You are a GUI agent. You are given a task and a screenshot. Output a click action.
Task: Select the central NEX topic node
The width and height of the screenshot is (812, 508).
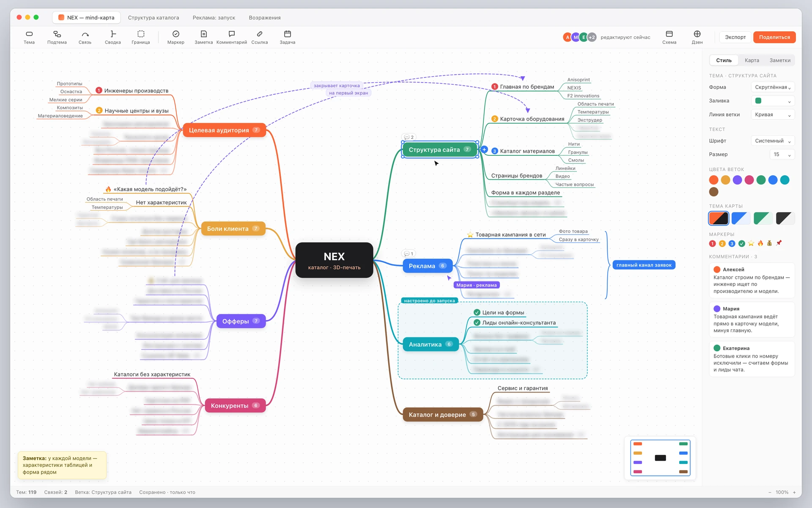(x=334, y=260)
